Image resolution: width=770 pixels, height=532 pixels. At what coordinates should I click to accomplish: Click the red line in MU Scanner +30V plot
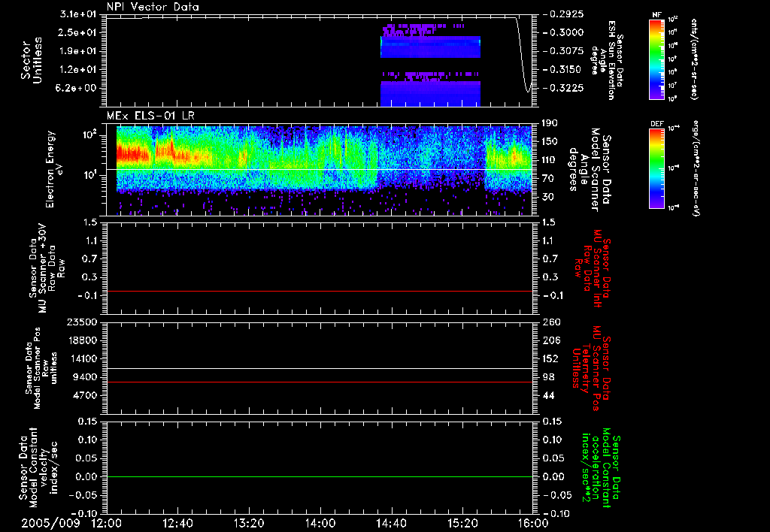click(x=320, y=291)
